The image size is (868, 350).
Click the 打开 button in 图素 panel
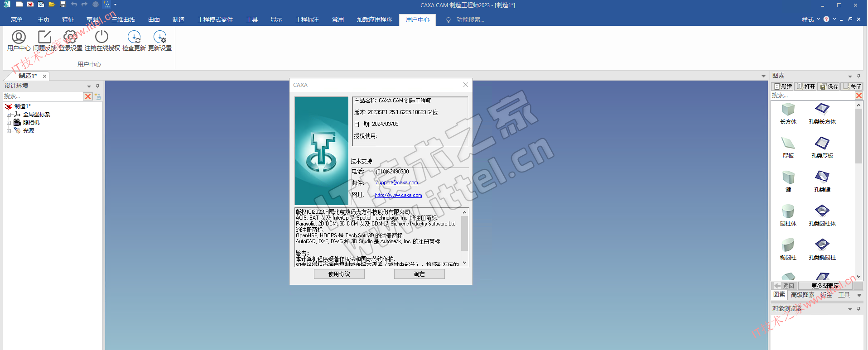[806, 86]
